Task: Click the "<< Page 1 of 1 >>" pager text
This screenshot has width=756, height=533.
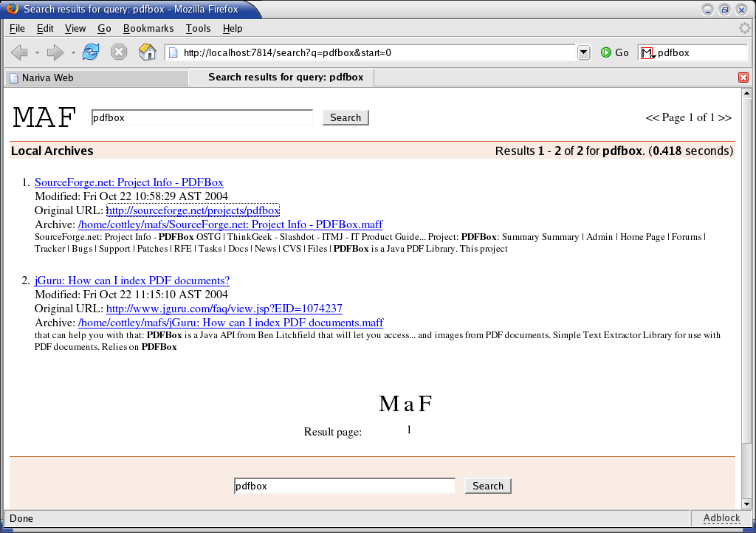Action: pos(689,117)
